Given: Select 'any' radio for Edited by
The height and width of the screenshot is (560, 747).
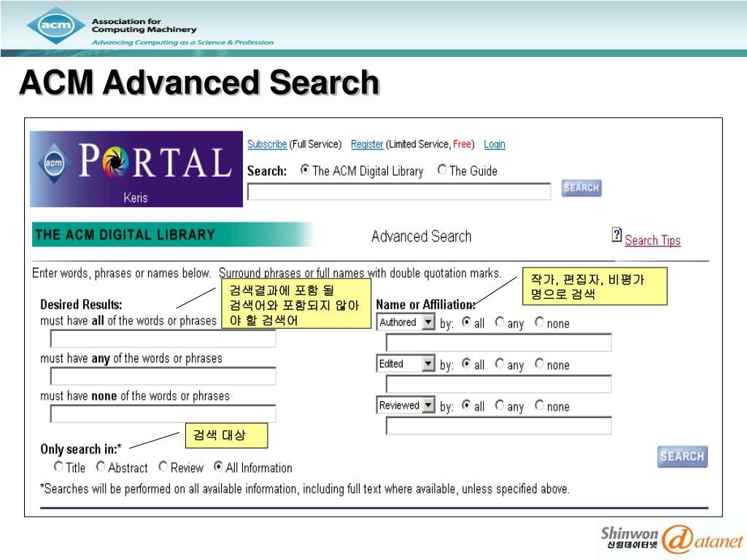Looking at the screenshot, I should [499, 364].
